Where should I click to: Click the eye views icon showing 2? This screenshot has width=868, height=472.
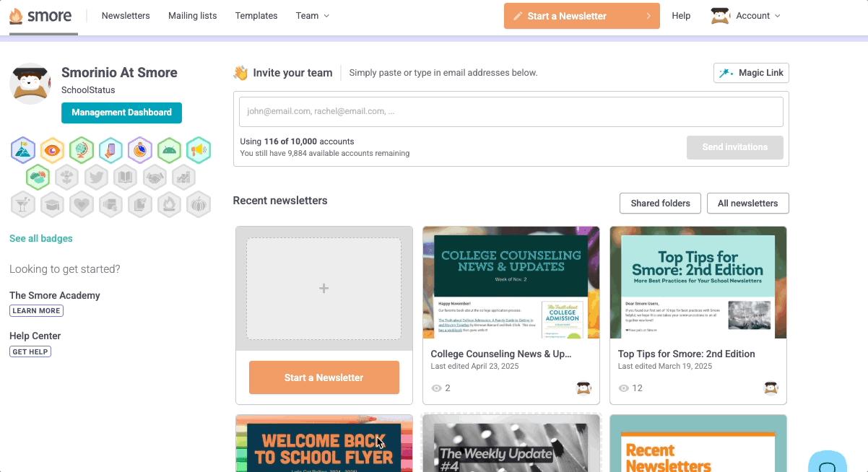(x=436, y=388)
